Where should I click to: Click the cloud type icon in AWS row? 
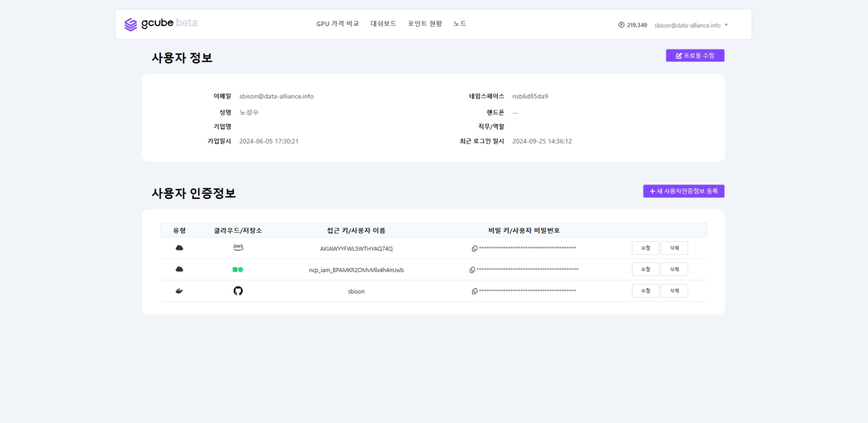pyautogui.click(x=179, y=248)
